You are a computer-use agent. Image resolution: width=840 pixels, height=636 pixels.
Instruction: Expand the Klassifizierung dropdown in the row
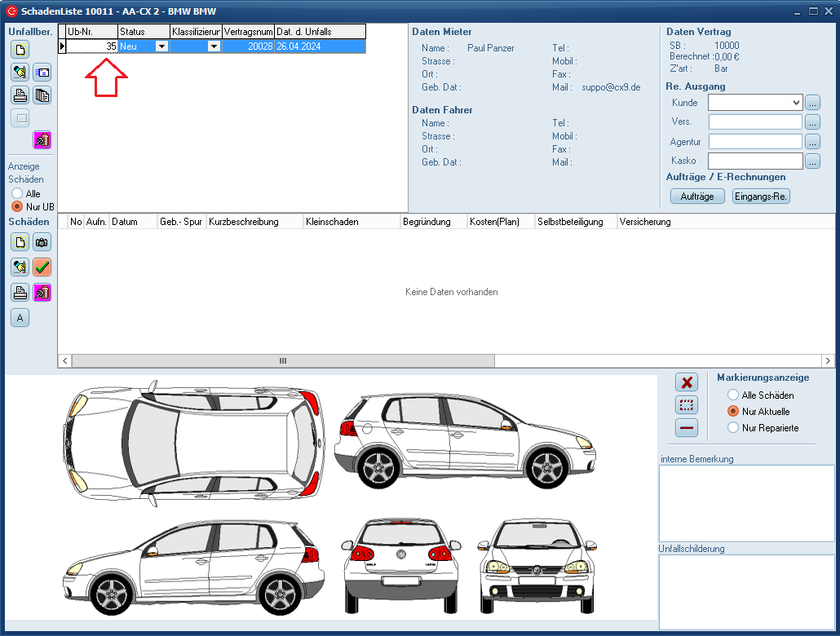tap(214, 46)
